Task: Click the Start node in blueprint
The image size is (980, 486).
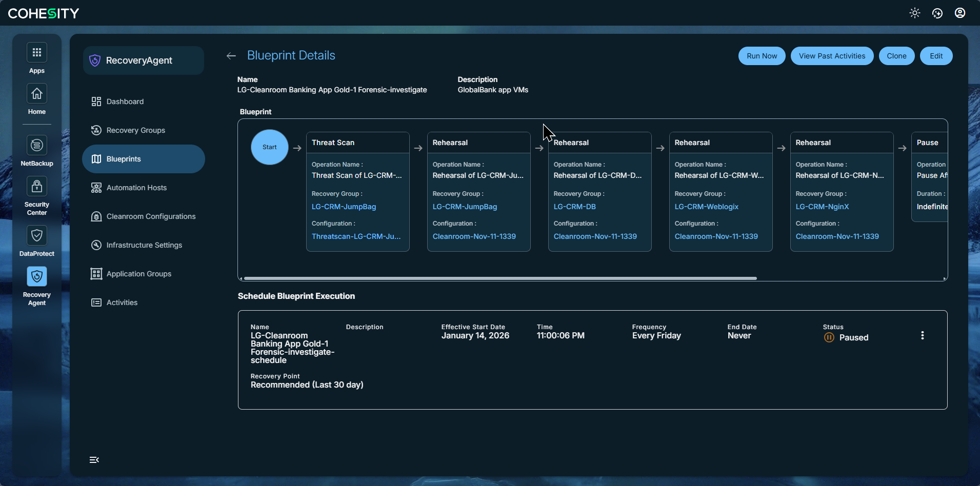Action: click(x=270, y=147)
